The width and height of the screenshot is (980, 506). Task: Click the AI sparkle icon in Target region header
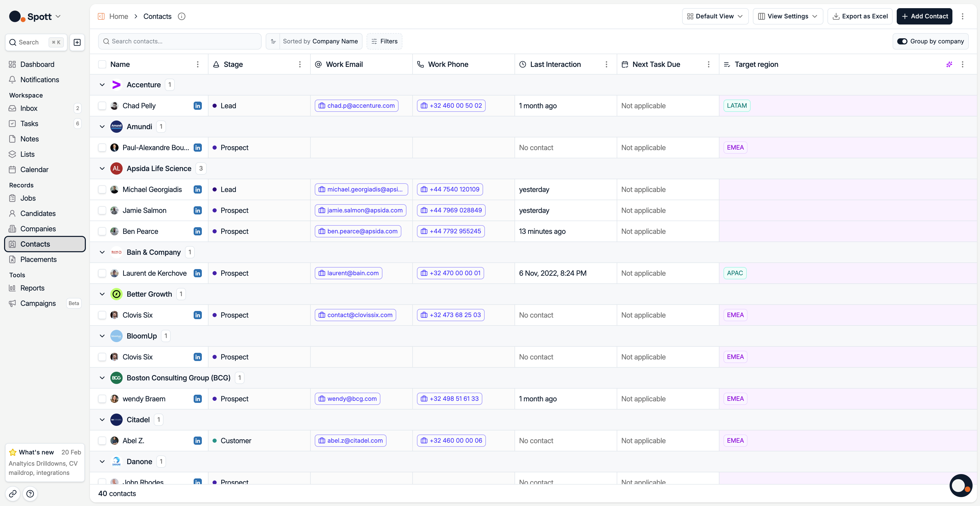(x=949, y=64)
